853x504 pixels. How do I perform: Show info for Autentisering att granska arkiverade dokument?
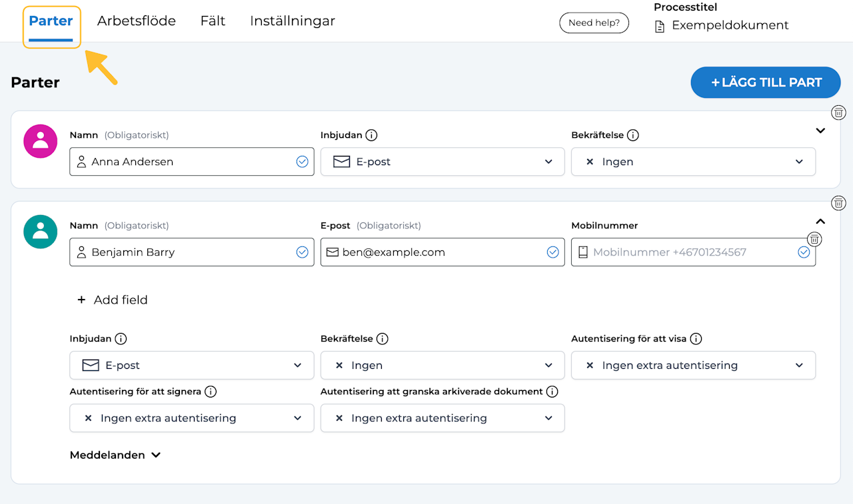point(552,391)
